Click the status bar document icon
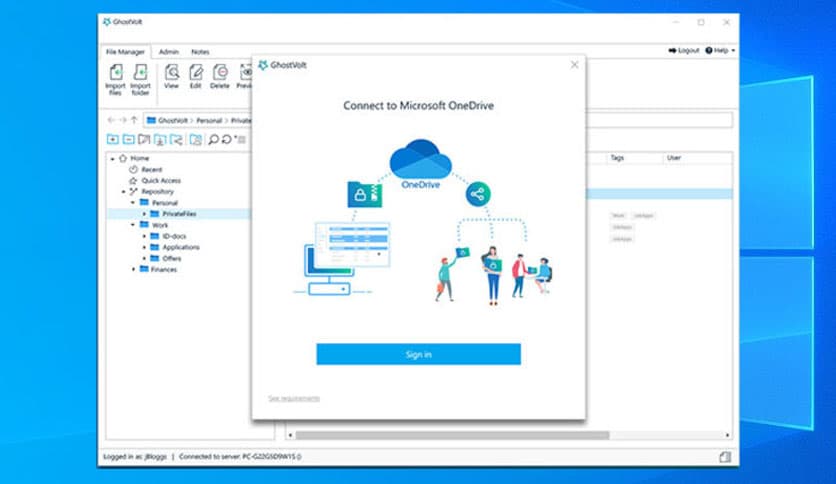The width and height of the screenshot is (836, 484). tap(725, 457)
